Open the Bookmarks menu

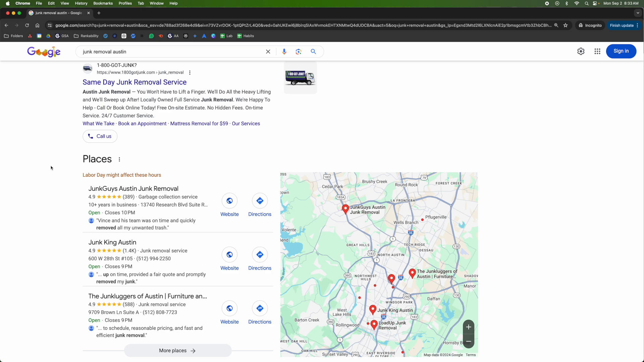point(103,3)
